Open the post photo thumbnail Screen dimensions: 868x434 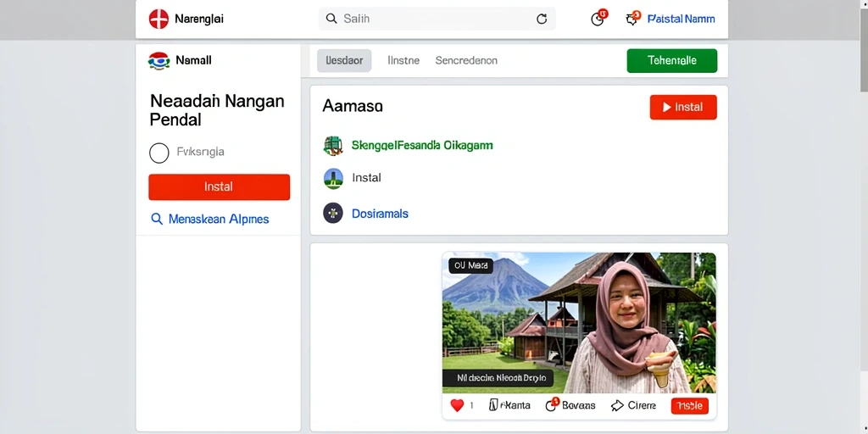pyautogui.click(x=579, y=323)
